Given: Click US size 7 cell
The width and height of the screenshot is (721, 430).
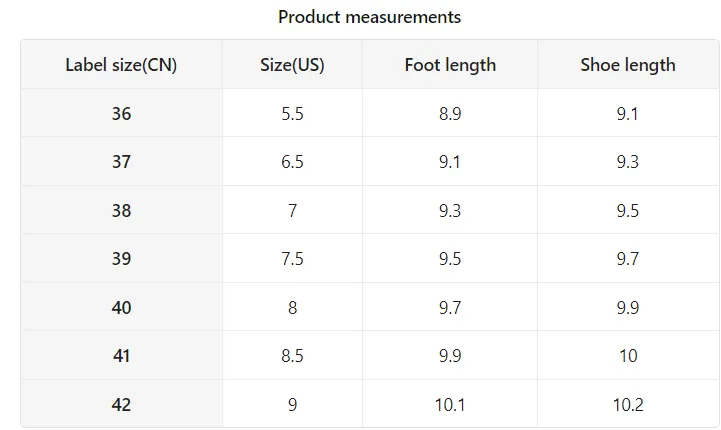Looking at the screenshot, I should click(292, 210).
